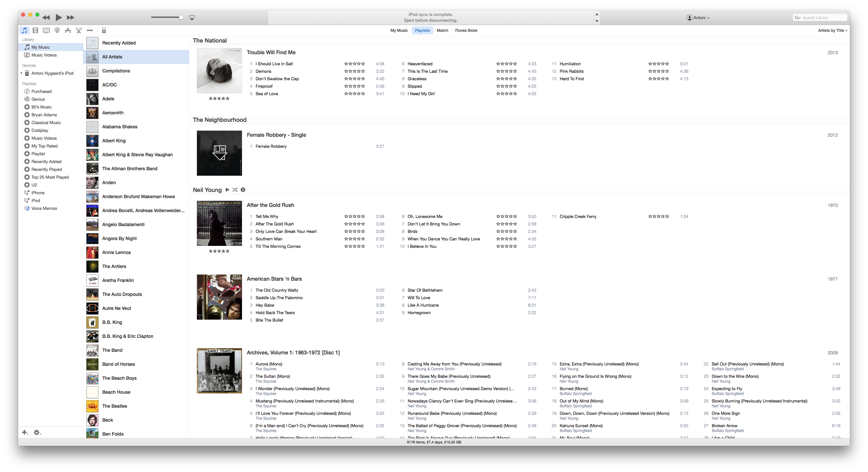Select the track Cripple Creek Ferry

[578, 217]
